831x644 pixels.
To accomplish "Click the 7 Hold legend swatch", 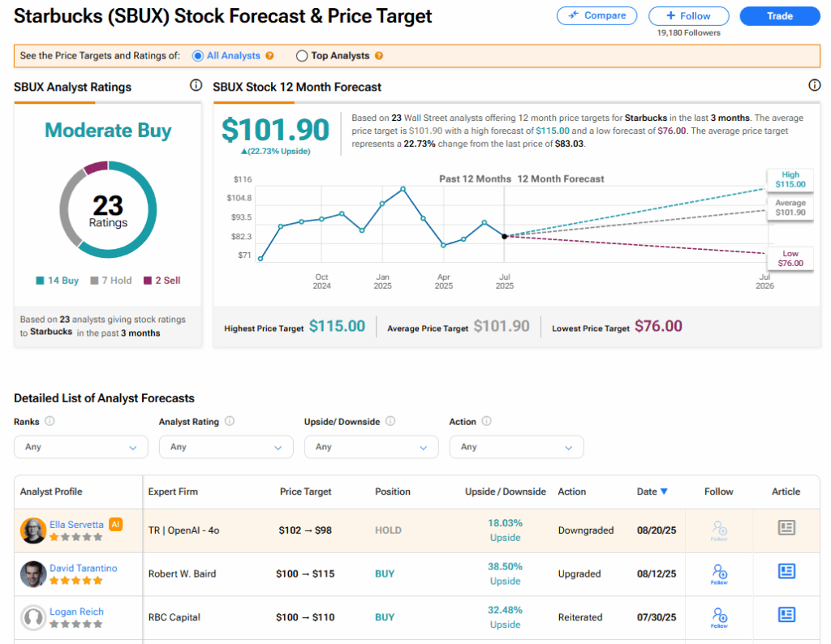I will coord(94,281).
